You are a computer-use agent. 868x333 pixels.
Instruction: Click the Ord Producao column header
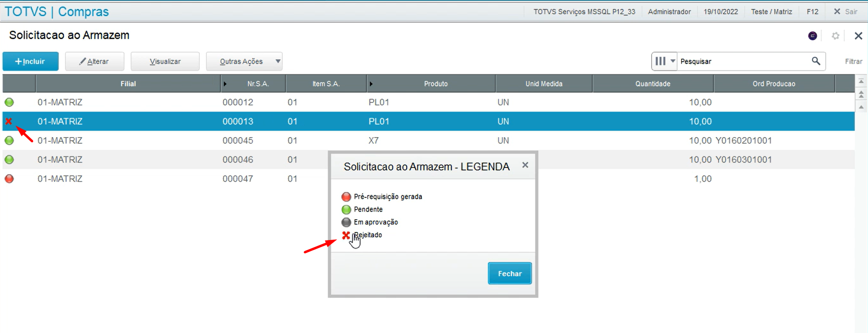pos(774,83)
